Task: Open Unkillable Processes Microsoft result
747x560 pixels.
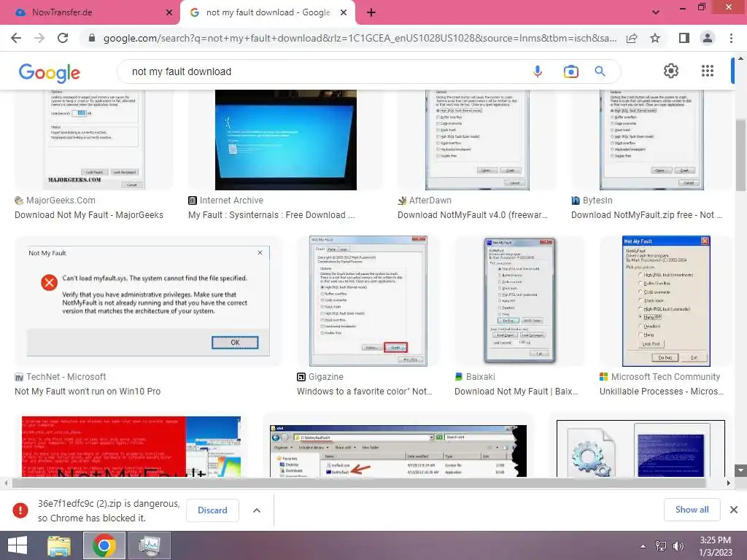Action: point(661,392)
